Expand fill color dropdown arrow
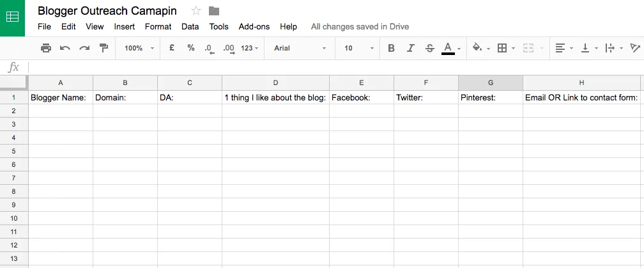 coord(488,49)
